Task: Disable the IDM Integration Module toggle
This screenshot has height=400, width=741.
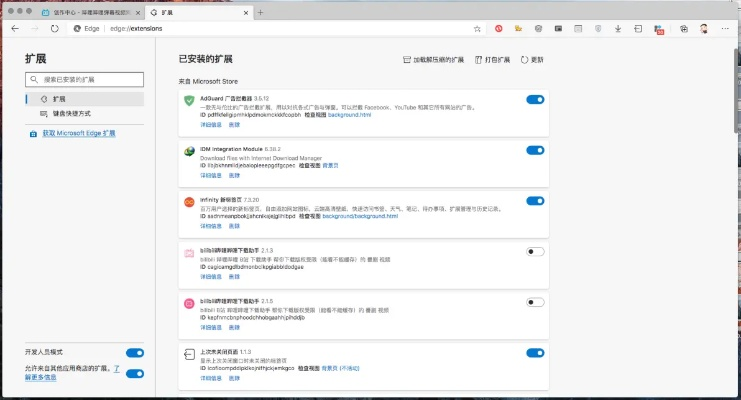Action: click(x=535, y=150)
